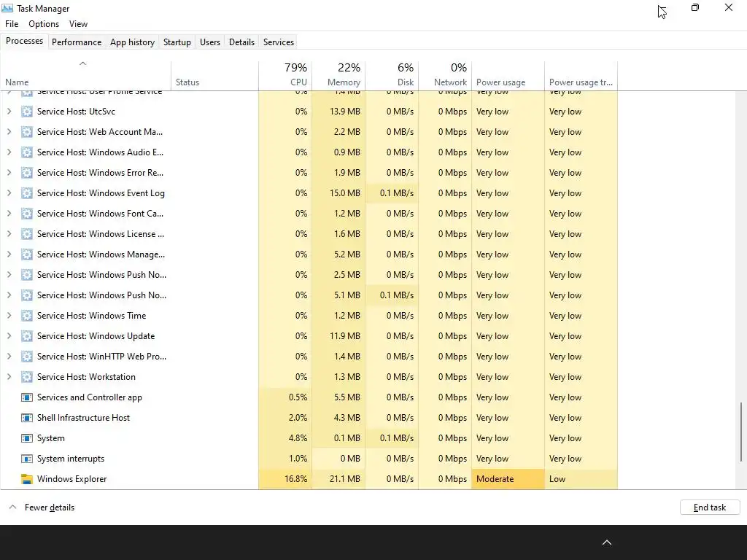Expand Service Host: Windows Font Ca... group
Viewport: 747px width, 560px height.
pyautogui.click(x=9, y=214)
